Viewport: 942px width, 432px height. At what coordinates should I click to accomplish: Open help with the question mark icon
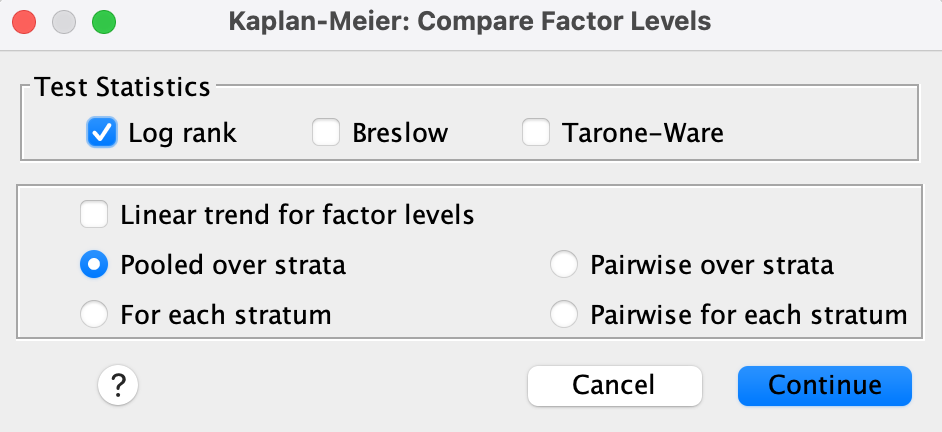pyautogui.click(x=117, y=385)
